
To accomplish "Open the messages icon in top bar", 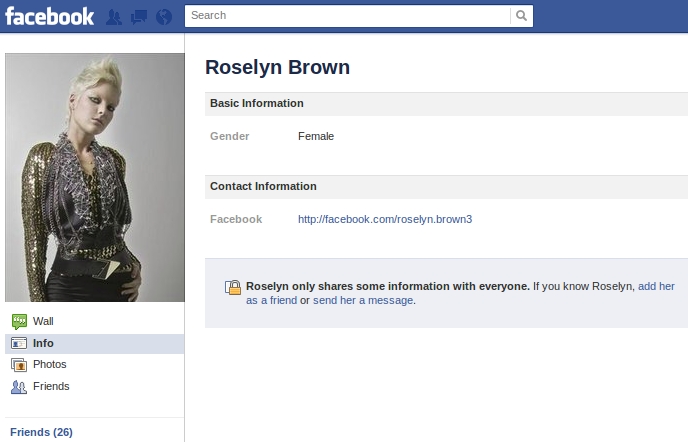I will [x=139, y=17].
